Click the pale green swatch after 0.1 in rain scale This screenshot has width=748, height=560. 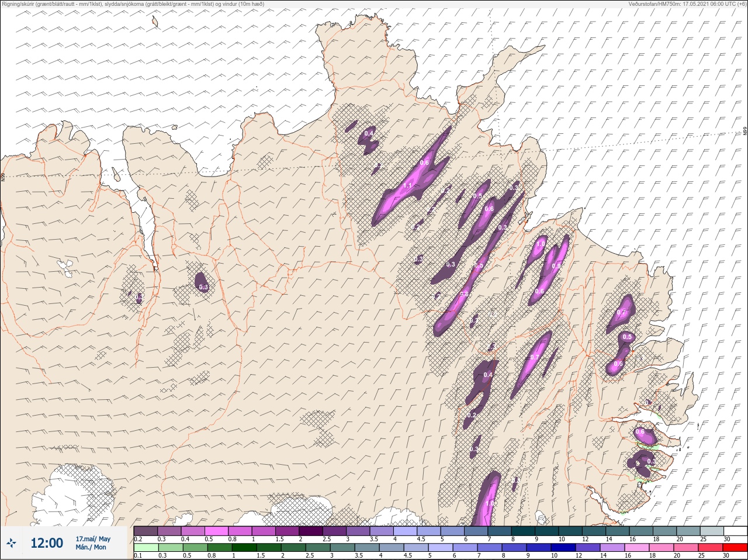pos(146,548)
